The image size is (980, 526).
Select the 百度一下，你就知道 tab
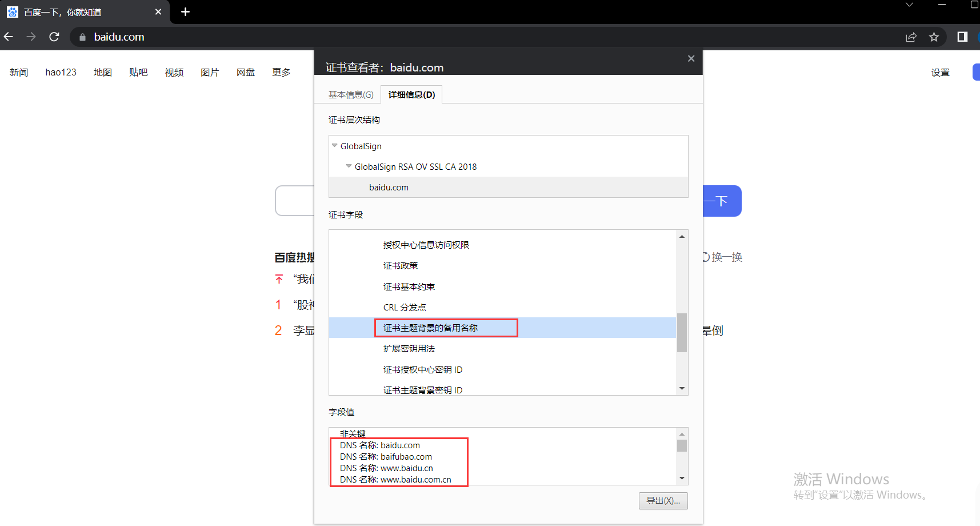click(x=85, y=12)
